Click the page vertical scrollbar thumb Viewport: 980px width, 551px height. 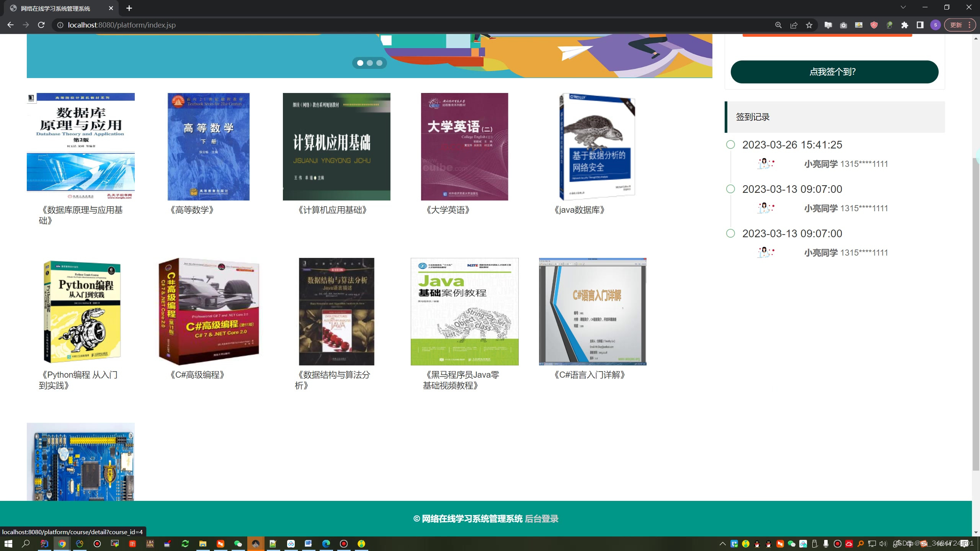(976, 314)
